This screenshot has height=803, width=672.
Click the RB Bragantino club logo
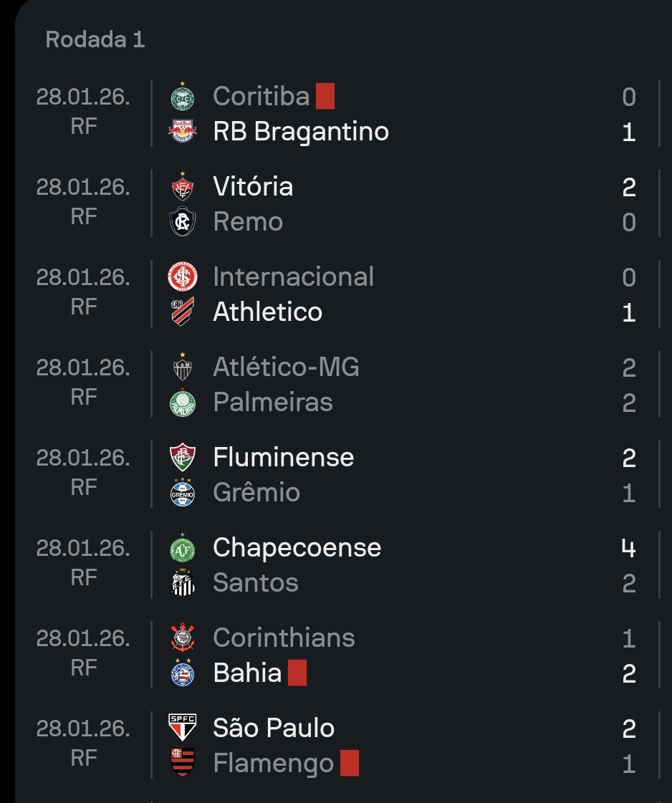pyautogui.click(x=183, y=132)
